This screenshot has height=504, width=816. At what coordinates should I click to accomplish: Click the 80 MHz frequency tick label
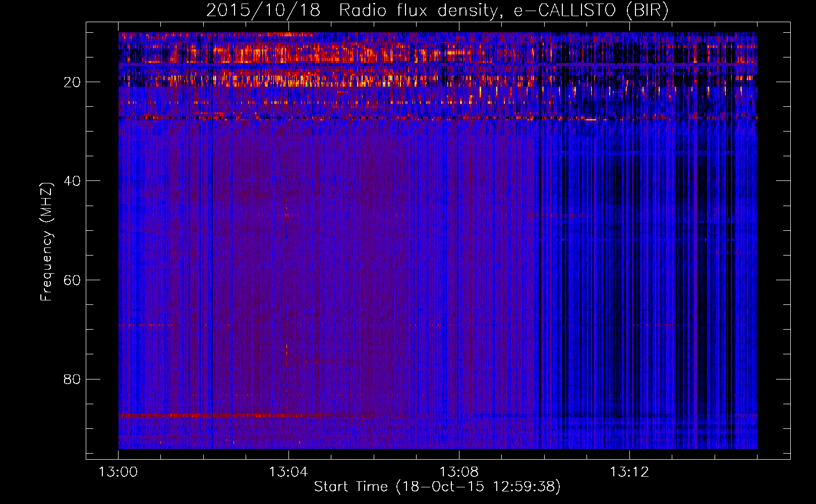[72, 379]
